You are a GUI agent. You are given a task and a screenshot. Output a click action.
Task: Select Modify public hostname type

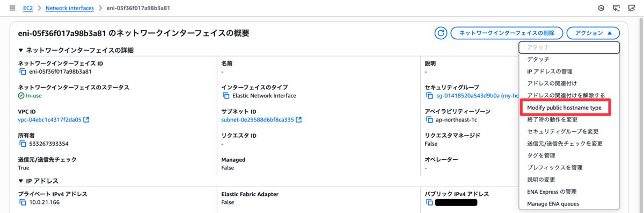(x=568, y=108)
